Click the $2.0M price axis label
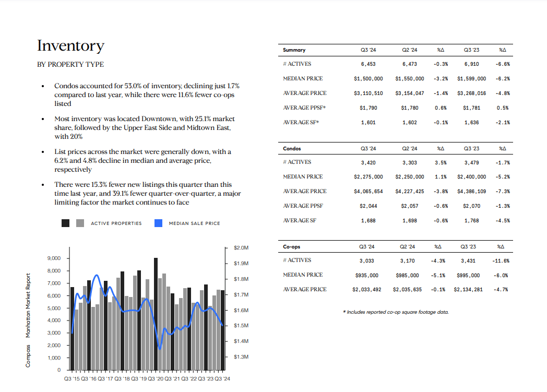The width and height of the screenshot is (547, 392). [241, 248]
